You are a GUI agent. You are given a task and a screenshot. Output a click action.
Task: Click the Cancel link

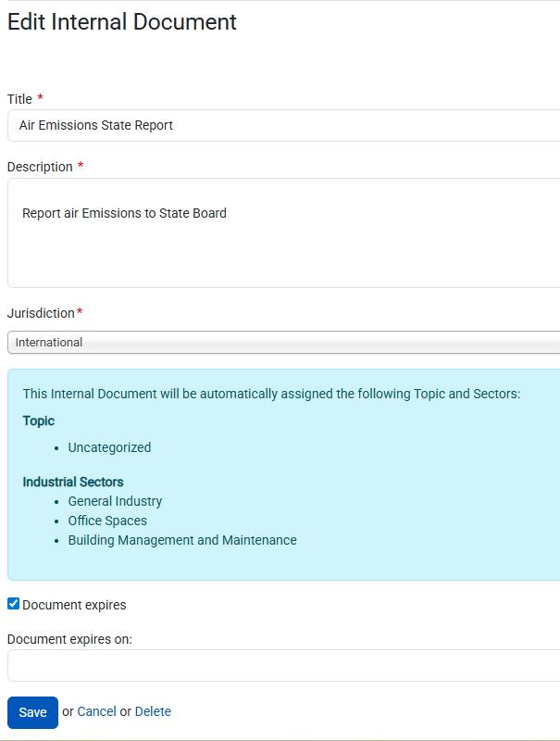[x=97, y=711]
